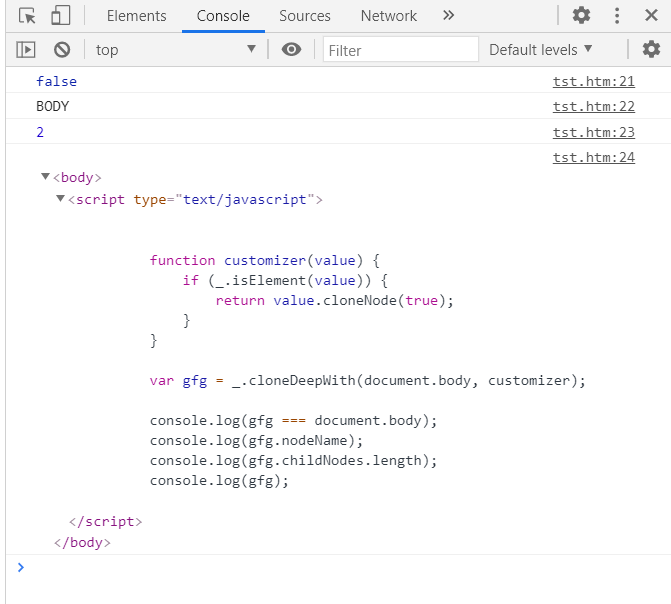Screen dimensions: 671x604
Task: Show more DevTools tabs chevron
Action: (x=448, y=16)
